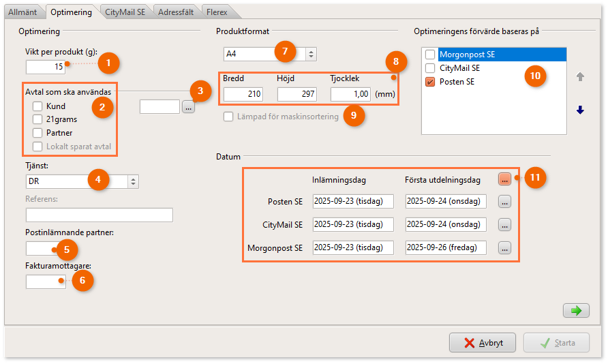Viewport: 608px width, 364px height.
Task: Open date picker for Morgonpost SE row
Action: [x=504, y=248]
